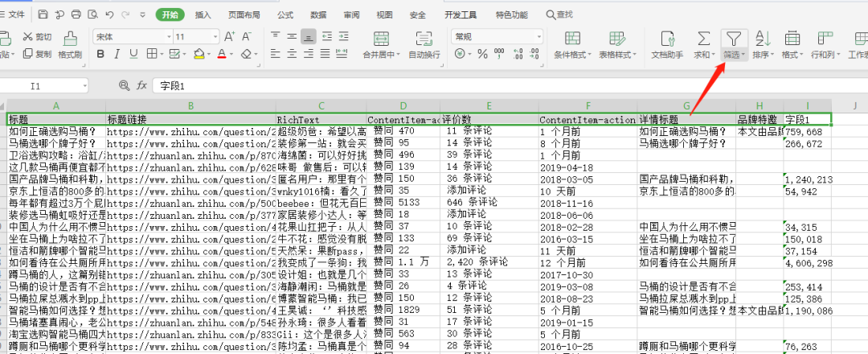Click the red font color button
The height and width of the screenshot is (354, 868).
coord(222,54)
